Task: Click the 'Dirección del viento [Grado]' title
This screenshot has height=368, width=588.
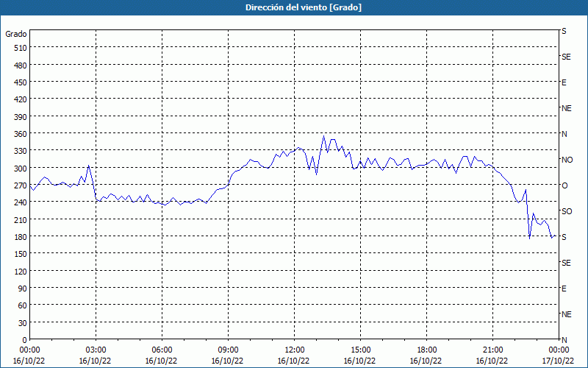Action: coord(304,7)
